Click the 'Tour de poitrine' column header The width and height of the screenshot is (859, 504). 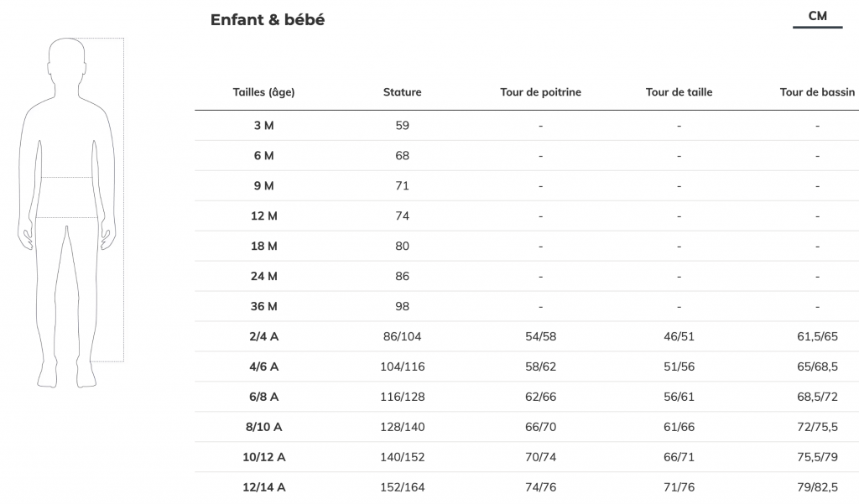(x=540, y=92)
